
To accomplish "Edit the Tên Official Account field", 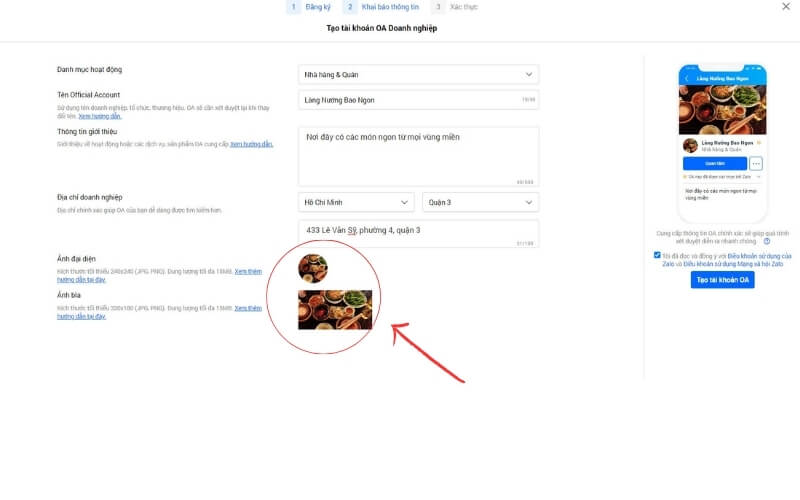I will pos(418,100).
